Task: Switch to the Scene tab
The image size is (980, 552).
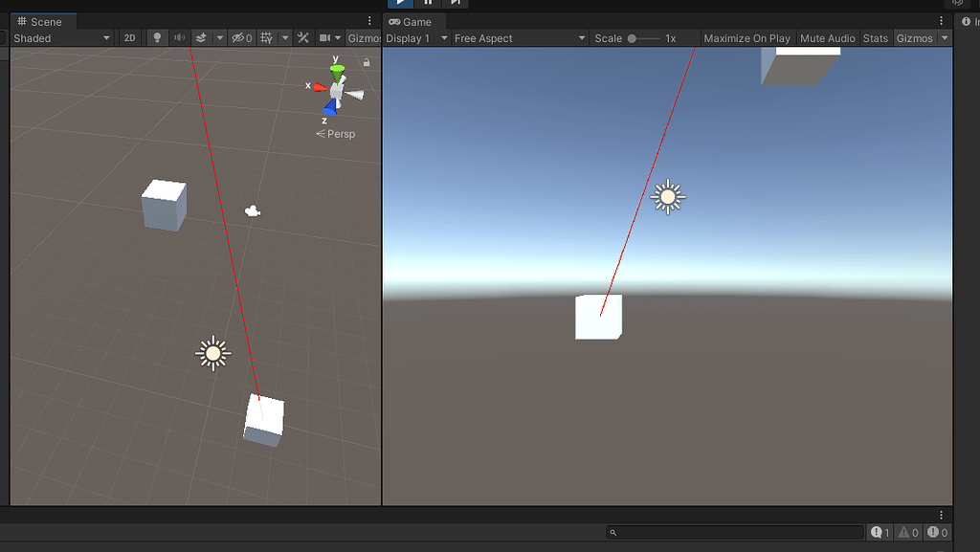Action: (42, 20)
